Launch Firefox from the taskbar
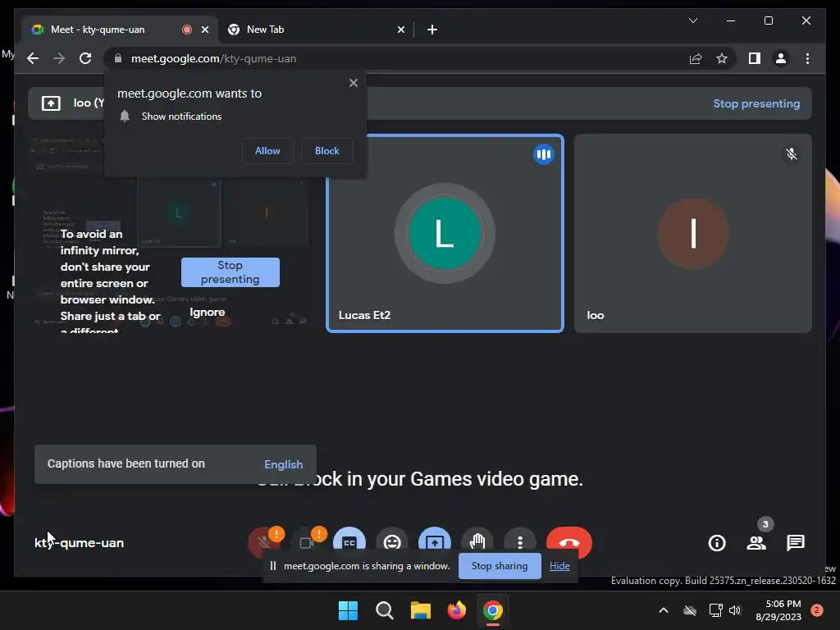Screen dimensions: 840x630 coord(456,610)
